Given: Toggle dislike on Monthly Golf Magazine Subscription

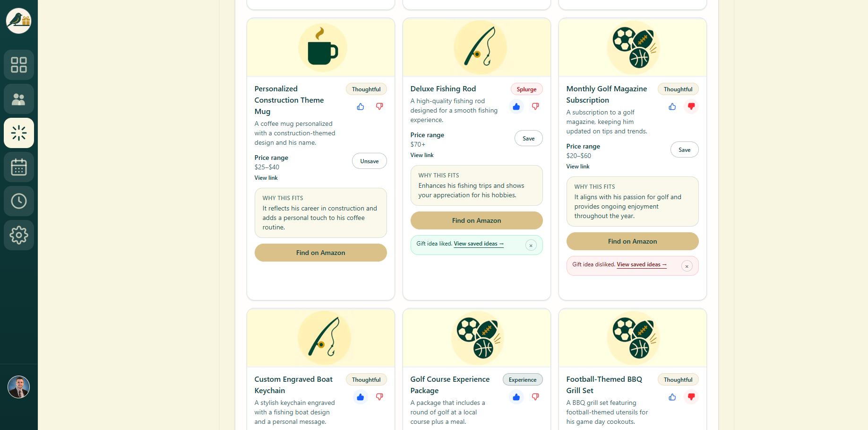Looking at the screenshot, I should pyautogui.click(x=691, y=106).
